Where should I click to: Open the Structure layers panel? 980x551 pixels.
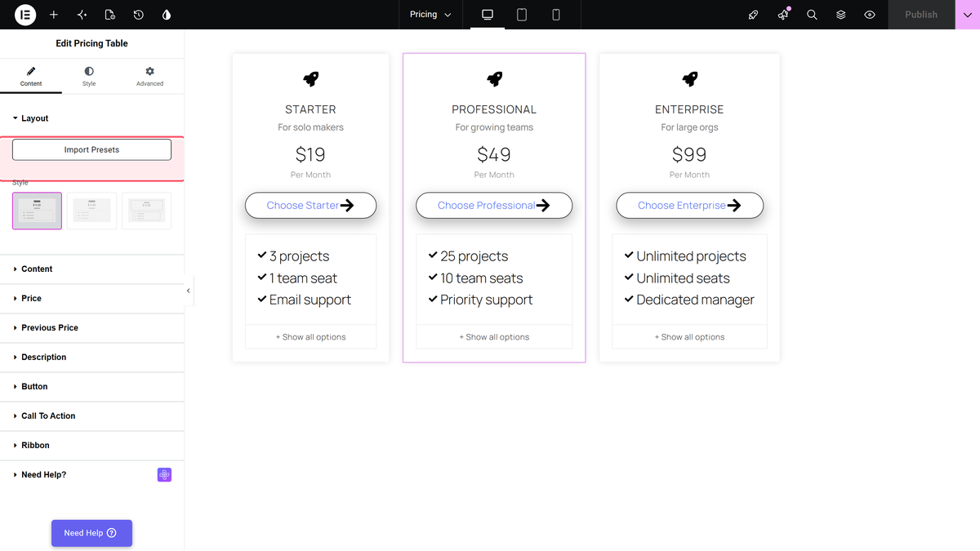(840, 15)
